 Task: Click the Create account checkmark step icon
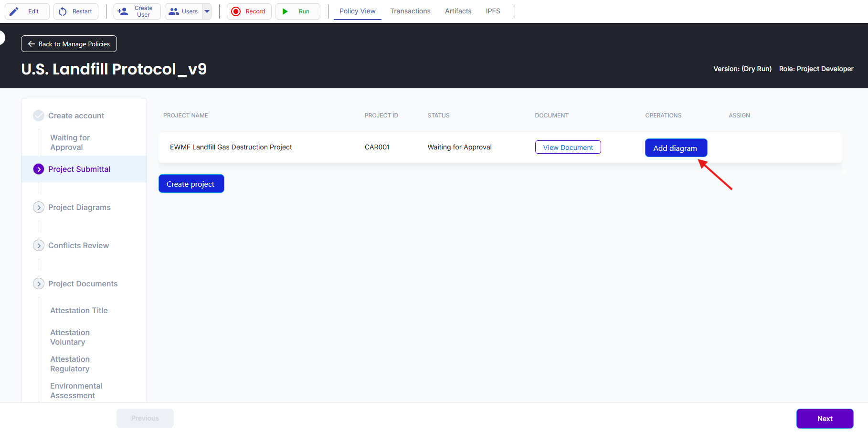(39, 116)
